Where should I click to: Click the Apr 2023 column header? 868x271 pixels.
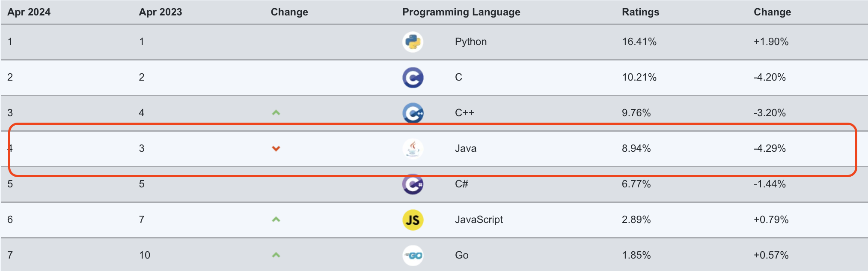click(x=160, y=12)
